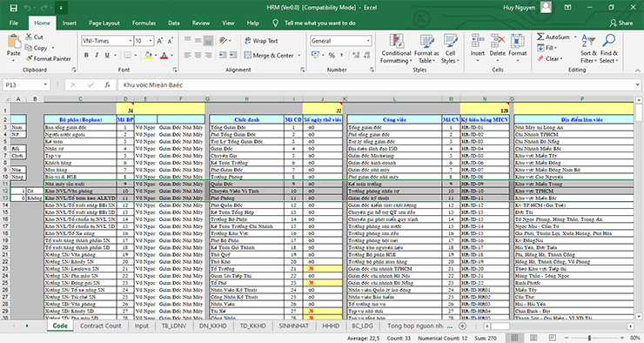644x343 pixels.
Task: Click AutoSum
Action: (x=553, y=37)
